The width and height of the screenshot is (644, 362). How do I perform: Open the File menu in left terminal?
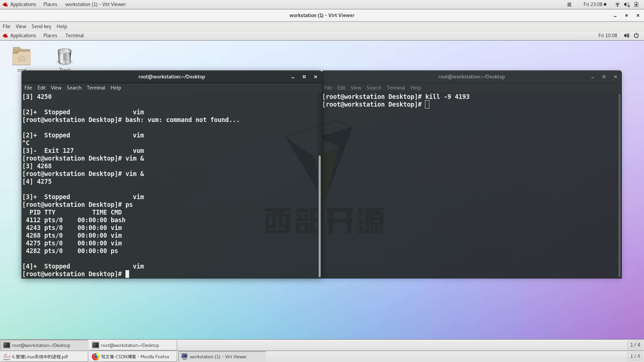(28, 87)
